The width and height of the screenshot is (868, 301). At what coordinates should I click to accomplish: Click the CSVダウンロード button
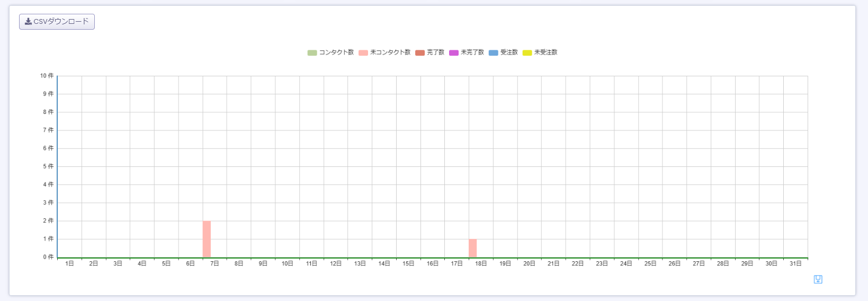pos(57,22)
